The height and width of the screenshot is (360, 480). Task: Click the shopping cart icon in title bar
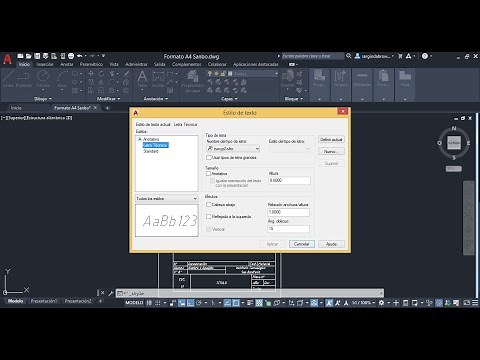point(400,56)
